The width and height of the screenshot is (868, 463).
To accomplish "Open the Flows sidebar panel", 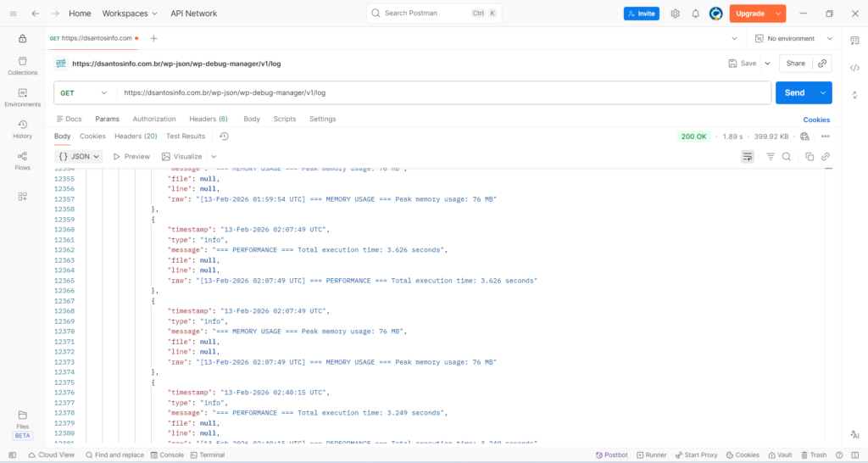I will (x=22, y=160).
